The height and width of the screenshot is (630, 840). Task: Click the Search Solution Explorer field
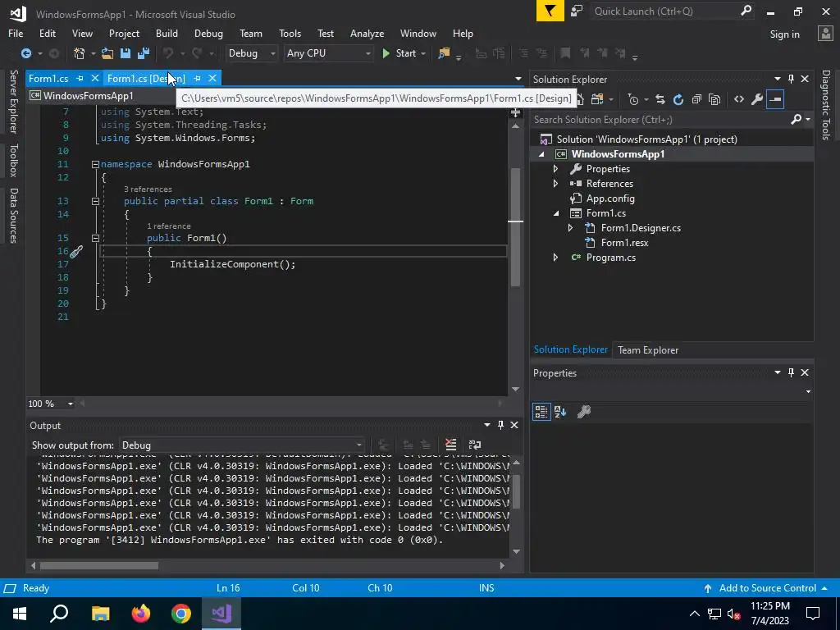click(661, 120)
